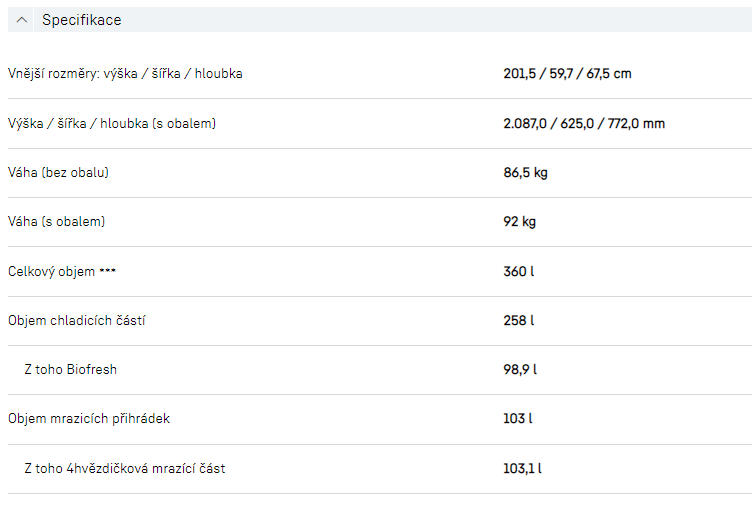Click the 360 l total volume value
This screenshot has height=507, width=752.
518,272
